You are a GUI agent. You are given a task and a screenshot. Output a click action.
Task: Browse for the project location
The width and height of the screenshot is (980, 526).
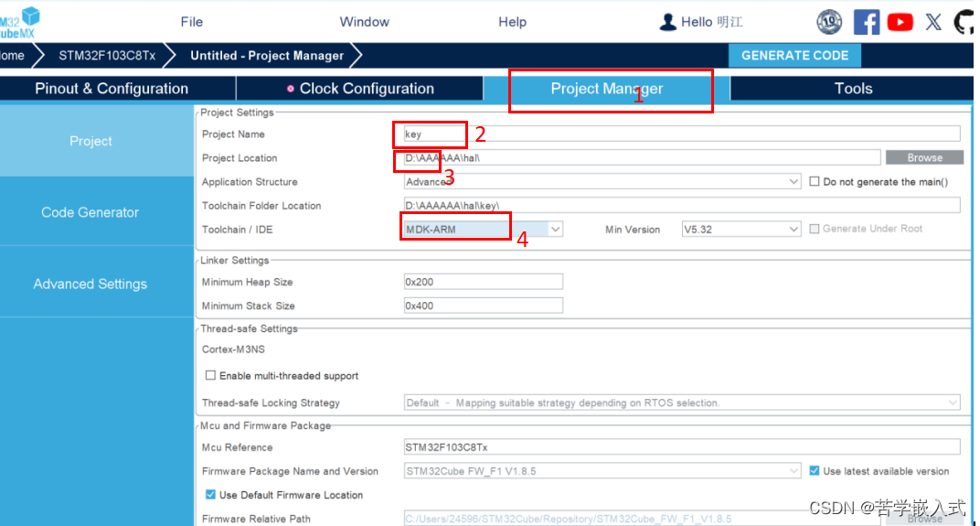(924, 157)
